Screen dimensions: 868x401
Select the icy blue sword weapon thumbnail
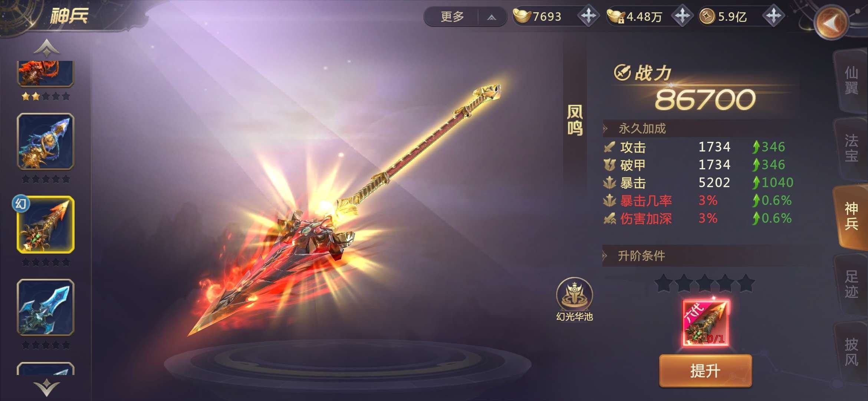click(x=45, y=307)
